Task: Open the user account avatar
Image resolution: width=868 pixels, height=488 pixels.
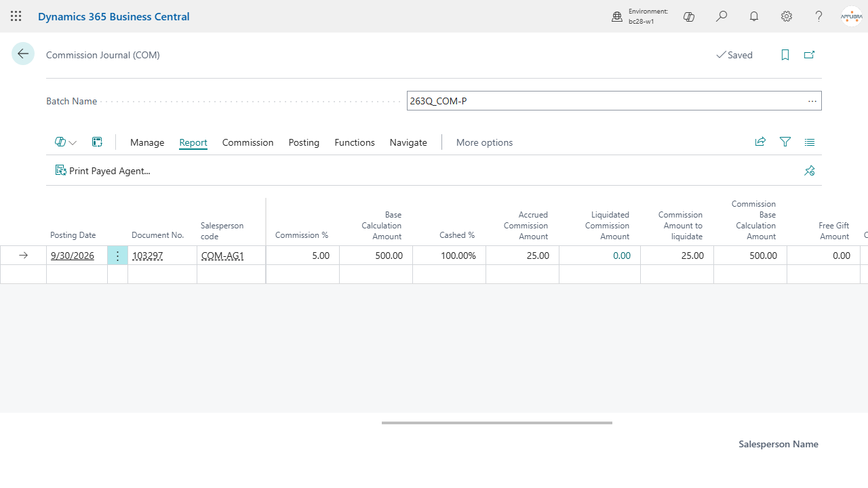Action: [x=851, y=16]
